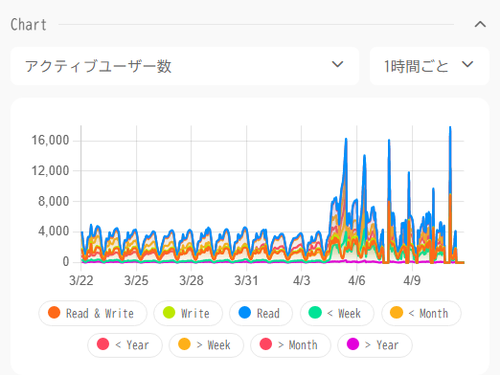Screen dimensions: 500x375
Task: Click the 3/22 x-axis date label
Action: tap(81, 280)
